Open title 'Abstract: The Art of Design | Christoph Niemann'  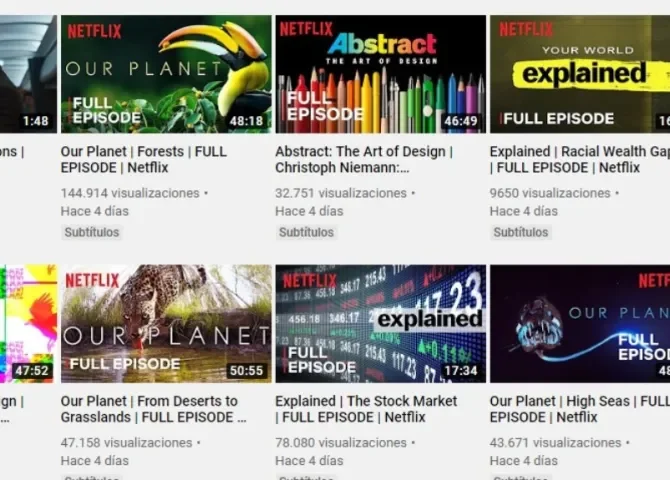(364, 159)
